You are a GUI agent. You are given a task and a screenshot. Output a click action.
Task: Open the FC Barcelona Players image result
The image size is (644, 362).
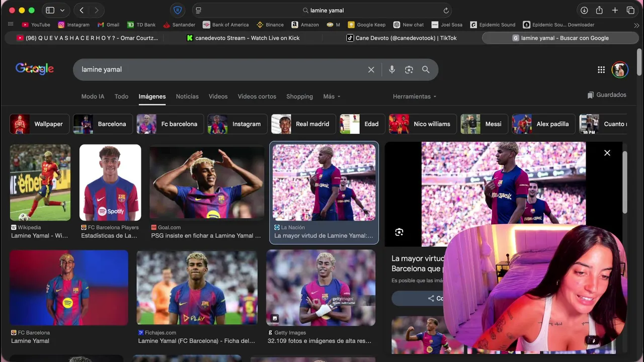tap(110, 183)
